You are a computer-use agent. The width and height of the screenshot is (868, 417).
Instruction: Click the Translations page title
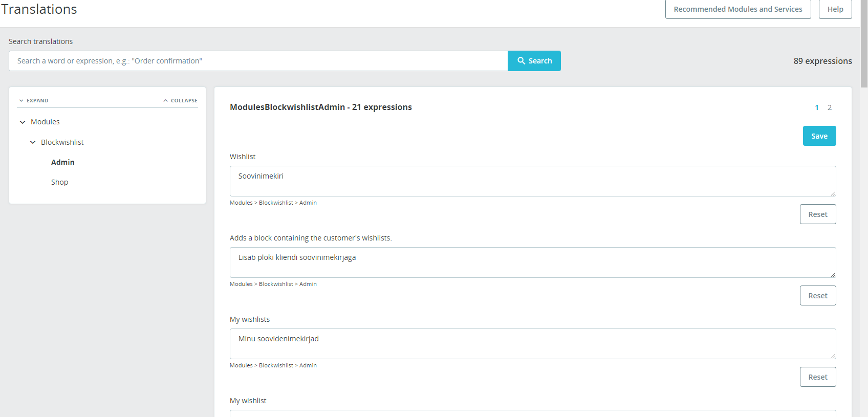(39, 9)
